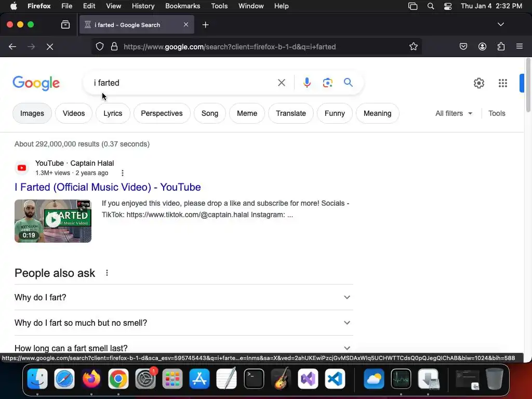Select the Lyrics filter chip
This screenshot has height=399, width=532.
pyautogui.click(x=113, y=113)
